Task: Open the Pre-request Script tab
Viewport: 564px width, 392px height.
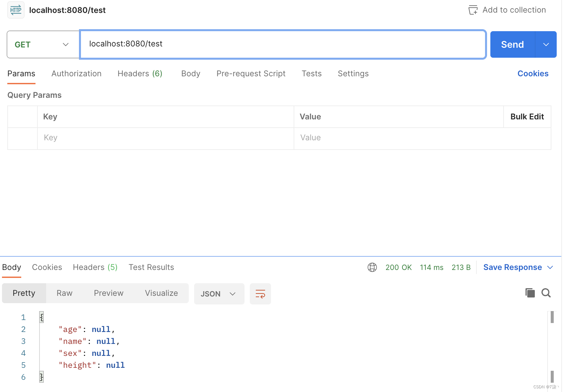Action: (x=251, y=74)
